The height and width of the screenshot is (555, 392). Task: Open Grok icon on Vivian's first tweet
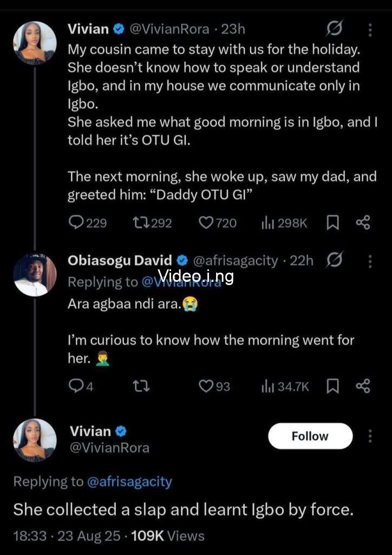[x=334, y=29]
